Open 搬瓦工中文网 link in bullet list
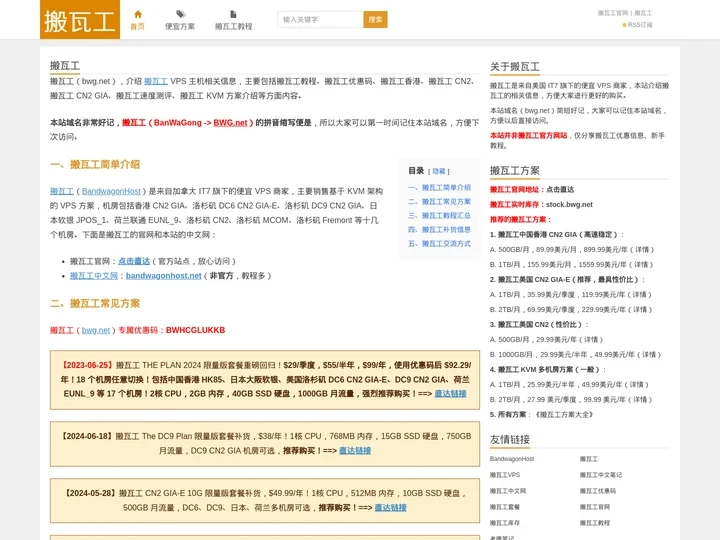Image resolution: width=720 pixels, height=540 pixels. [x=94, y=276]
